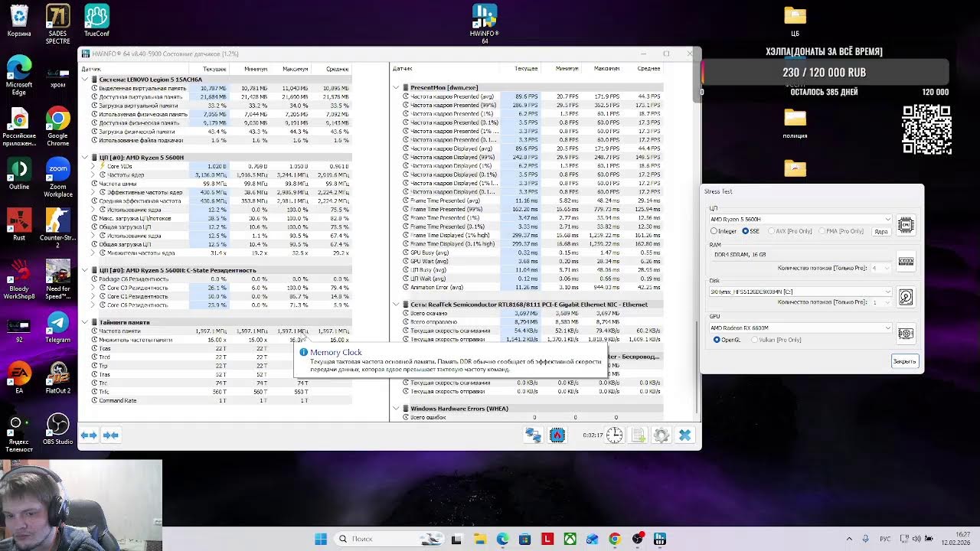The image size is (980, 551).
Task: Select the Command Rate sensor row
Action: pyautogui.click(x=217, y=400)
